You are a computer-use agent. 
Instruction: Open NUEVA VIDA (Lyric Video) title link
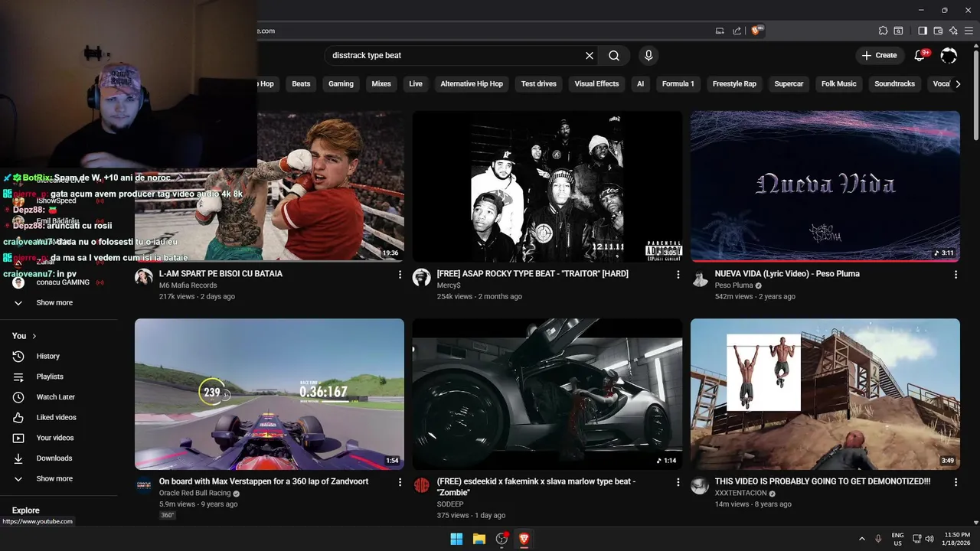coord(787,273)
